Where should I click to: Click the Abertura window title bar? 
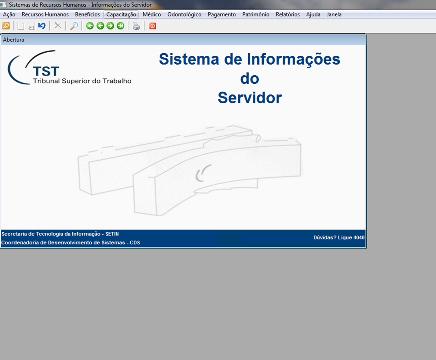click(x=183, y=40)
